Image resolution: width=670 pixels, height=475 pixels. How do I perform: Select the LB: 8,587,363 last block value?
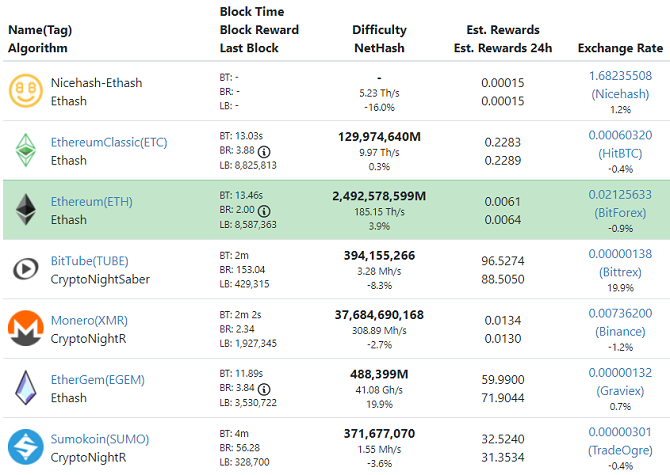pyautogui.click(x=248, y=225)
